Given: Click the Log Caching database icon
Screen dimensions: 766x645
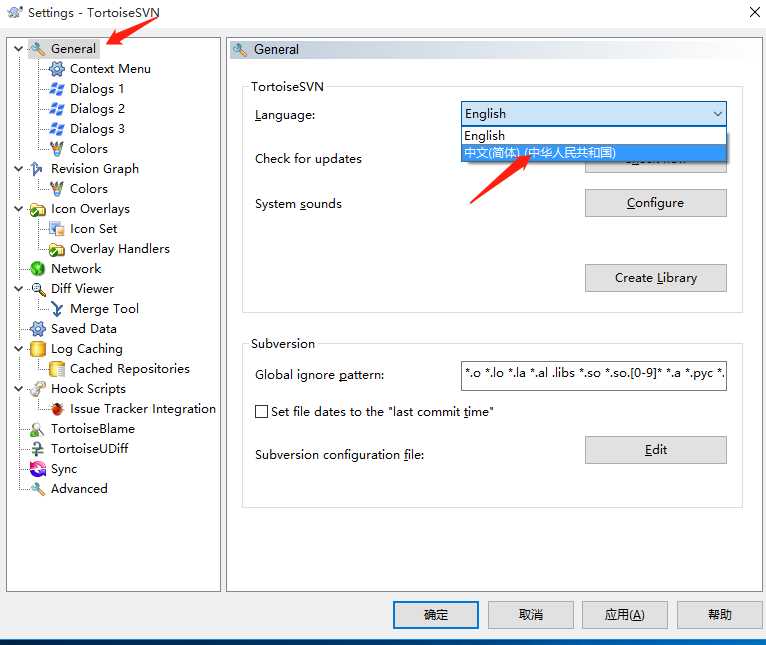Looking at the screenshot, I should (x=38, y=349).
